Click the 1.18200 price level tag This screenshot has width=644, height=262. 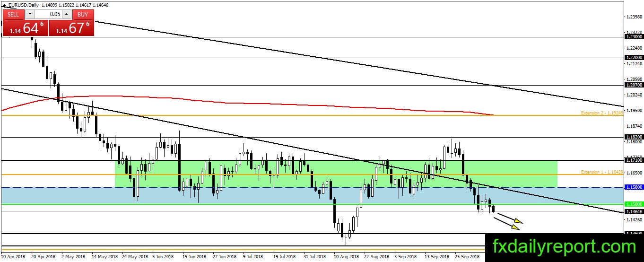pos(634,137)
